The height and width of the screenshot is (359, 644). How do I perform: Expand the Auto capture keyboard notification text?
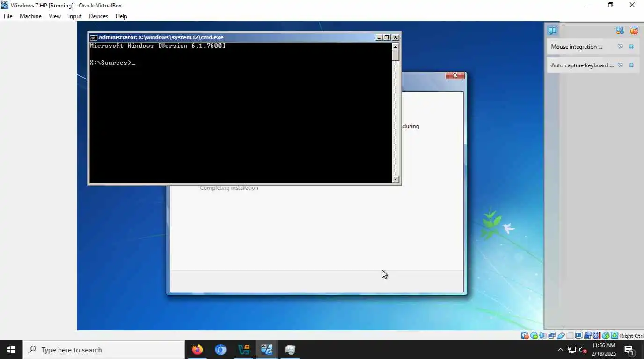[582, 65]
